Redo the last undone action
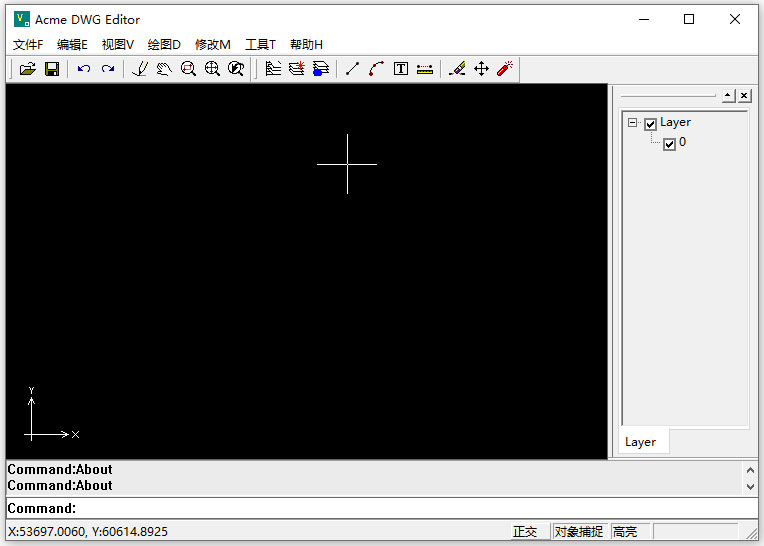 point(108,69)
